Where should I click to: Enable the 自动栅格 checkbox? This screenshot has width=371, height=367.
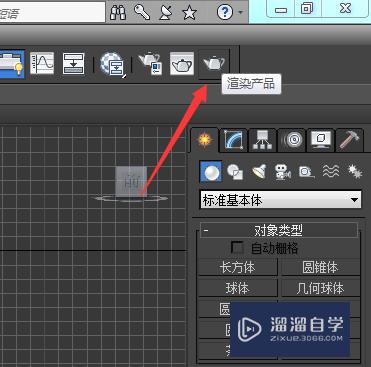237,248
